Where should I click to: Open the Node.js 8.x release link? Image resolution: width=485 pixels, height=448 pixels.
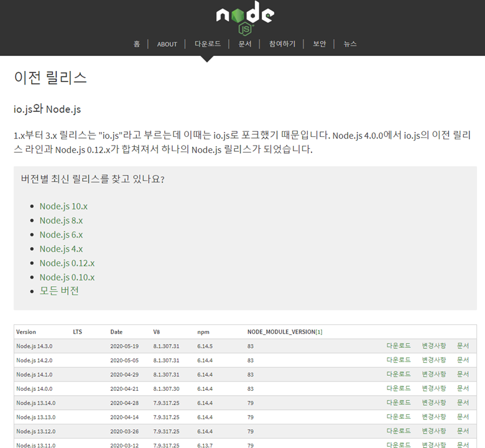coord(61,220)
